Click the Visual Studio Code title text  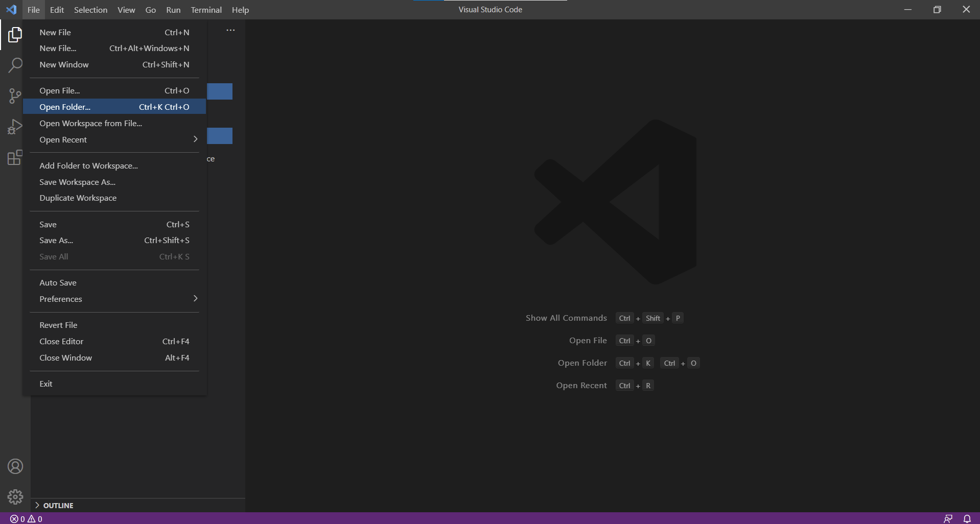pos(490,10)
